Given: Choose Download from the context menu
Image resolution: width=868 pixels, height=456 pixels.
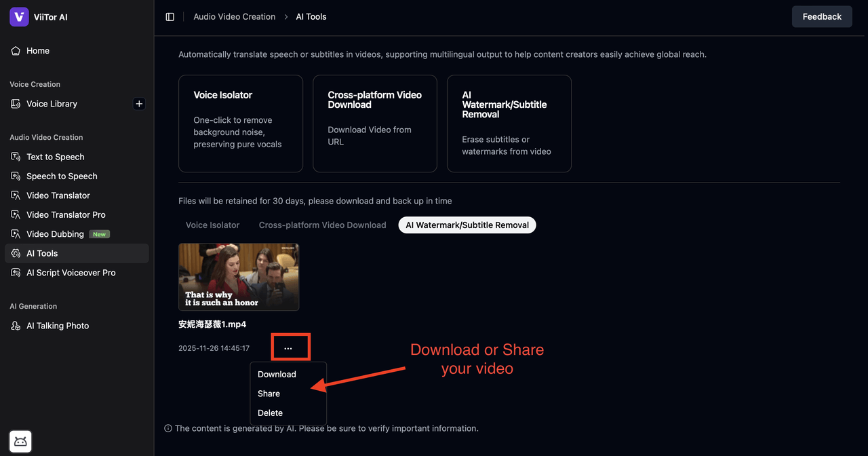Looking at the screenshot, I should tap(277, 375).
